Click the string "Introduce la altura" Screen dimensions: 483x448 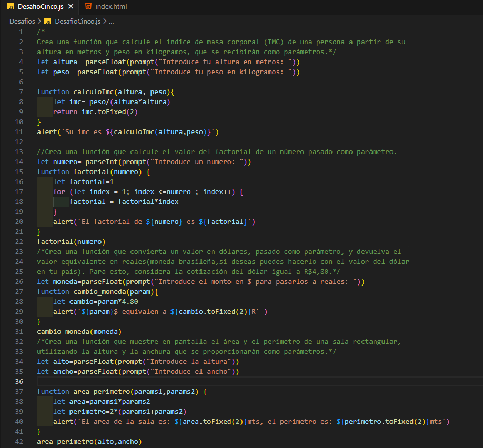(x=189, y=361)
